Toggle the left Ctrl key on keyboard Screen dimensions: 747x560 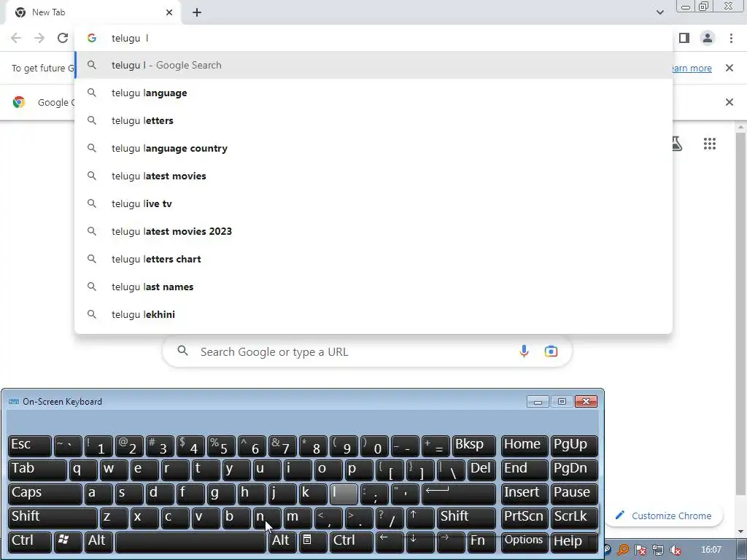coord(29,542)
